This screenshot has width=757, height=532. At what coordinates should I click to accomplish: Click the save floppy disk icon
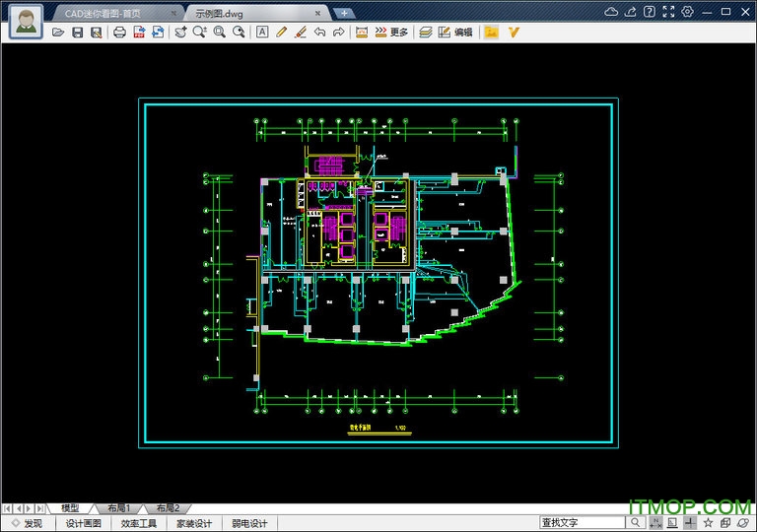coord(77,32)
